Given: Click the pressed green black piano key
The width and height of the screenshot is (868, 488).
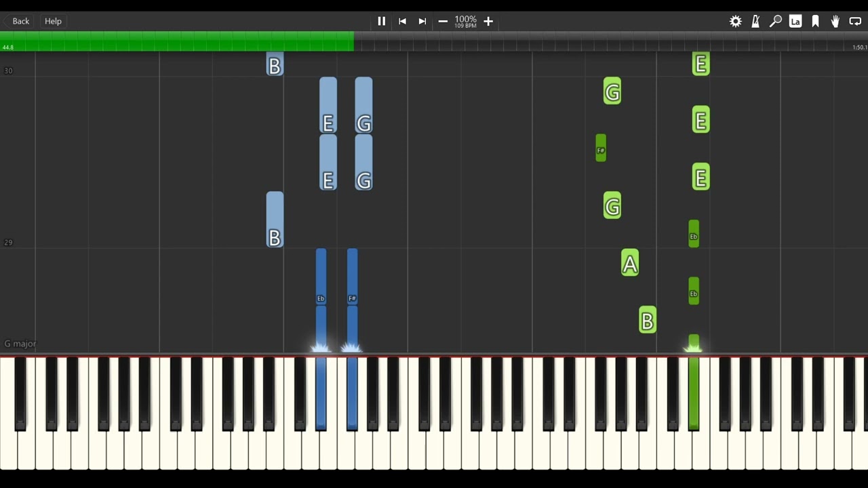Looking at the screenshot, I should (694, 393).
